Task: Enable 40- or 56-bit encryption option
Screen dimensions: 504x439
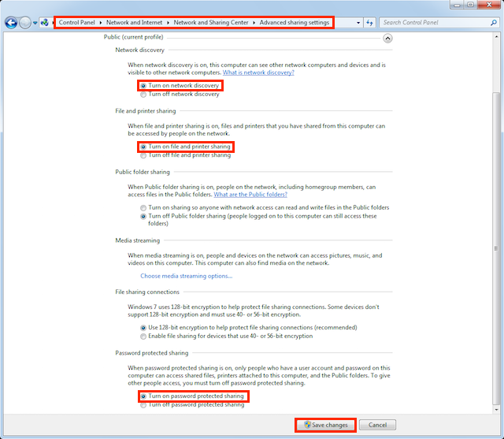Action: [x=227, y=336]
